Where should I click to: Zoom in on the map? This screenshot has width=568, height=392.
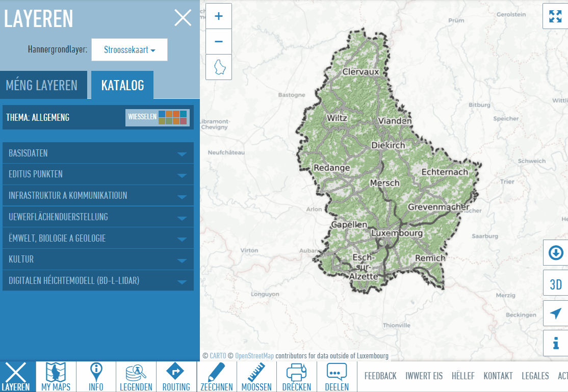tap(219, 16)
